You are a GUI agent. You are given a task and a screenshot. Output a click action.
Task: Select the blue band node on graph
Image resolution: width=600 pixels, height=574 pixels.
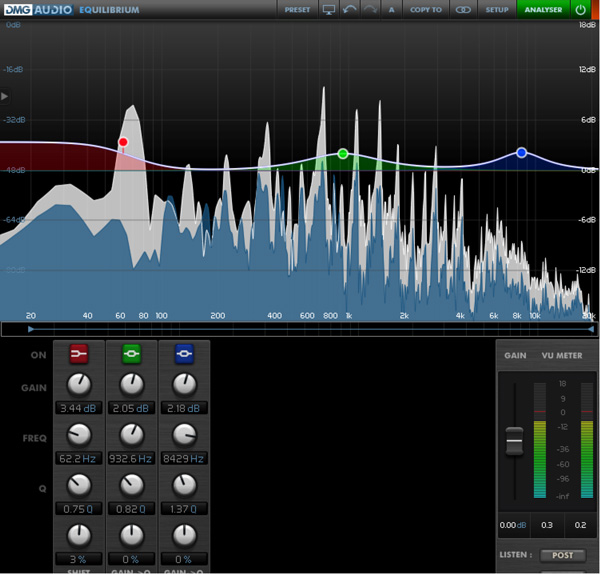pyautogui.click(x=521, y=153)
